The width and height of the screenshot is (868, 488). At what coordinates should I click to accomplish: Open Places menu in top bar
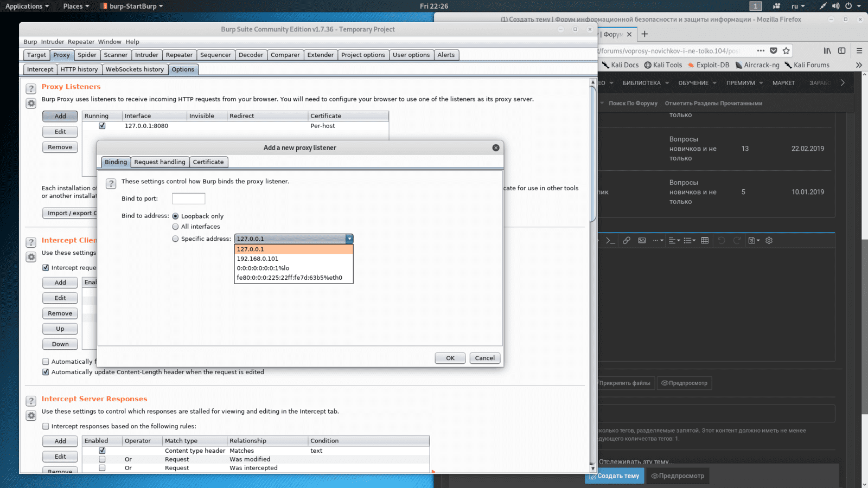[76, 6]
